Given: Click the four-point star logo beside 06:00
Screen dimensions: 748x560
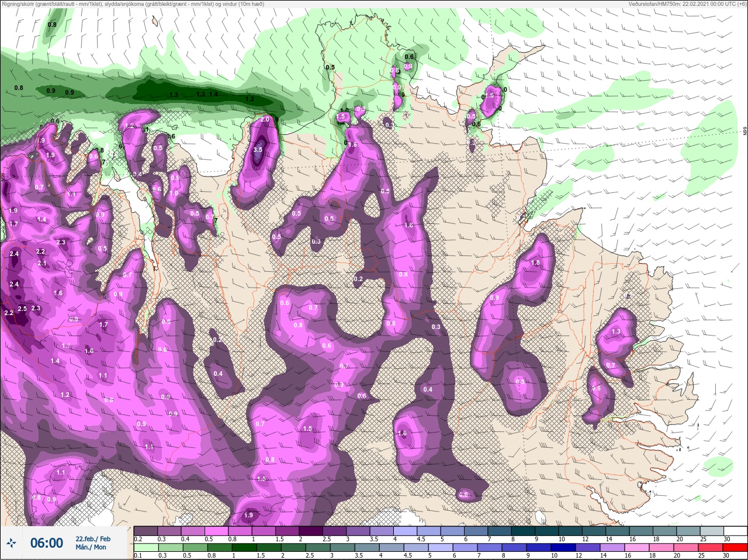Looking at the screenshot, I should coord(11,543).
